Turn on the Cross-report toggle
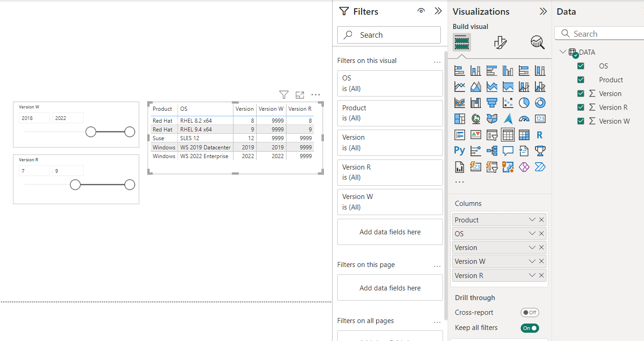 529,313
